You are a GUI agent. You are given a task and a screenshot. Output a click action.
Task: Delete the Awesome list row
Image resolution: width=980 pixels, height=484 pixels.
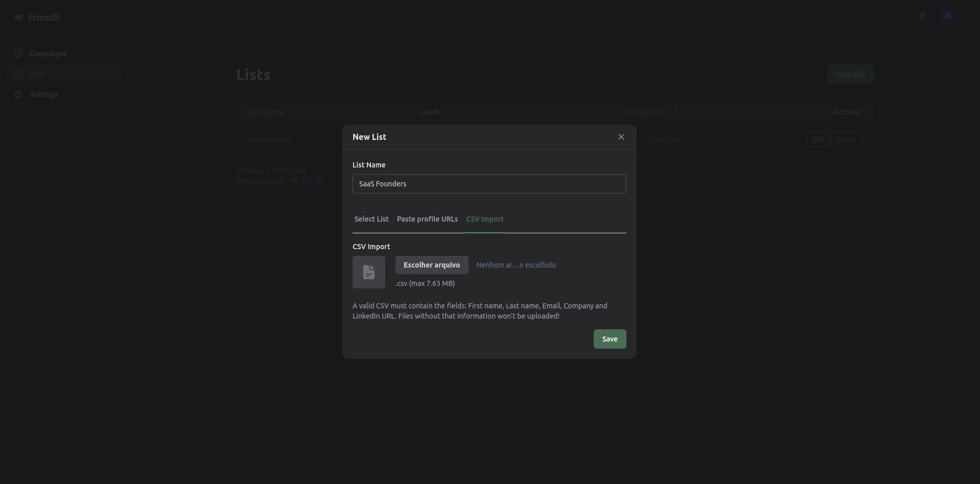coord(846,139)
